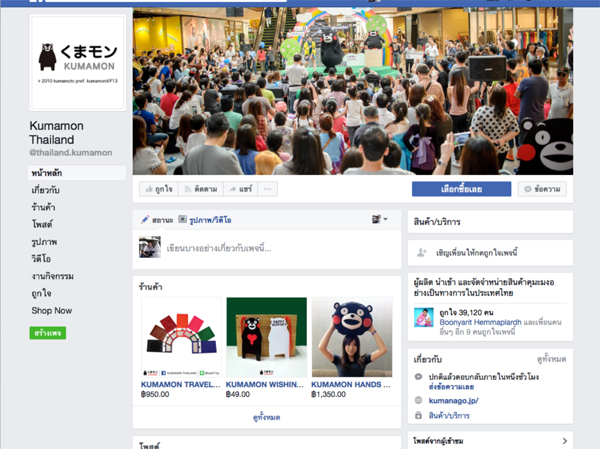Select the camera รูปภาพ/วิดีโอ photo option
The image size is (600, 449).
coord(205,220)
